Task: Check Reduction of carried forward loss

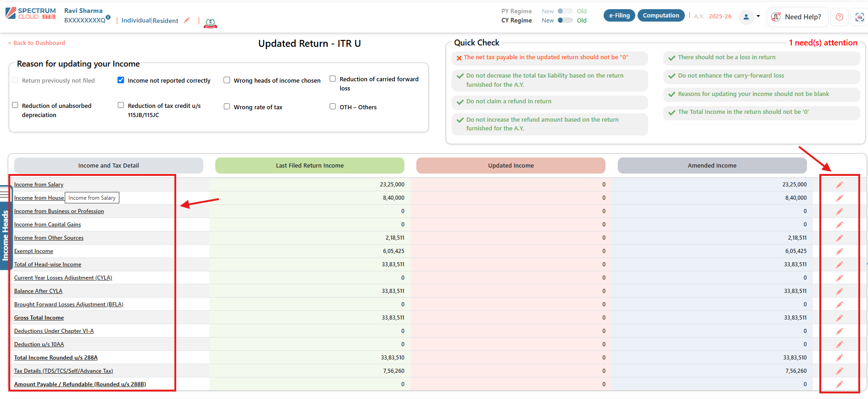Action: (333, 79)
